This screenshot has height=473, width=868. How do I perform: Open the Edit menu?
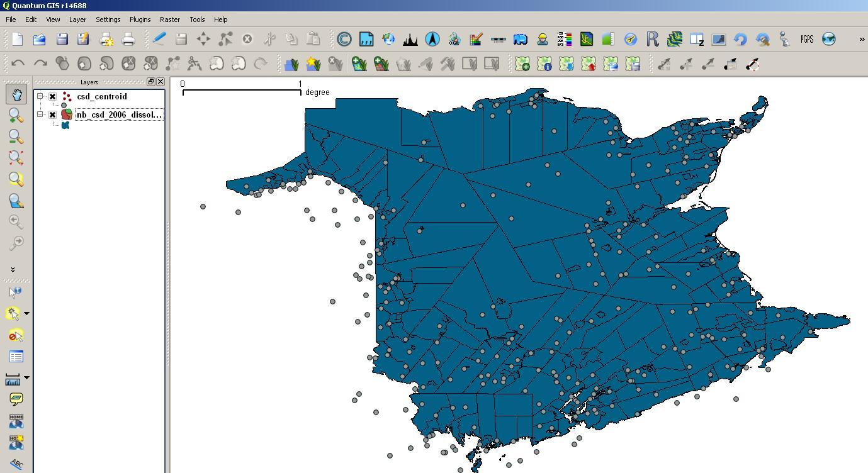tap(31, 19)
